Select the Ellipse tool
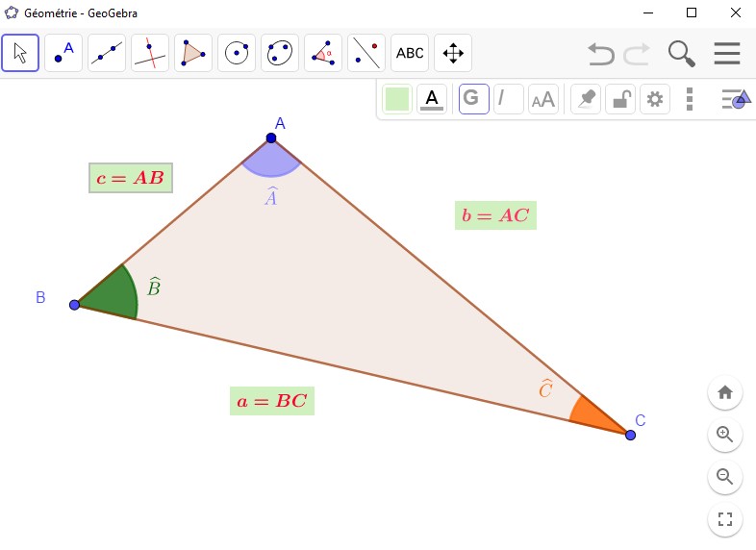 (280, 53)
